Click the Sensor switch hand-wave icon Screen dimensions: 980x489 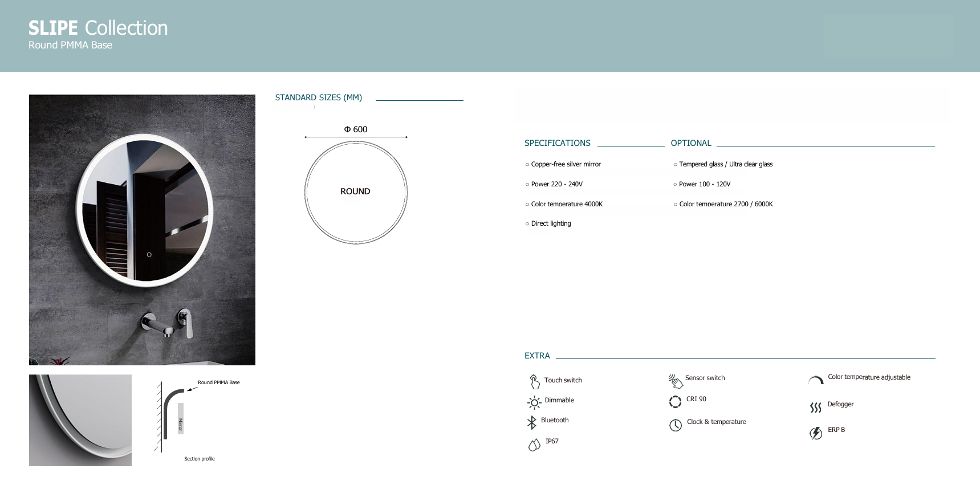[676, 381]
